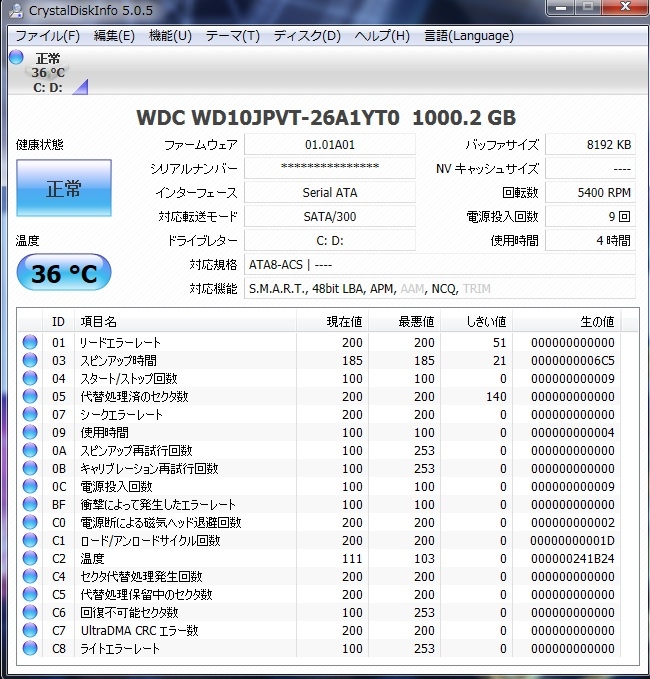This screenshot has width=650, height=679.
Task: Click the CrystalDiskInfo title bar app icon
Action: coord(16,10)
